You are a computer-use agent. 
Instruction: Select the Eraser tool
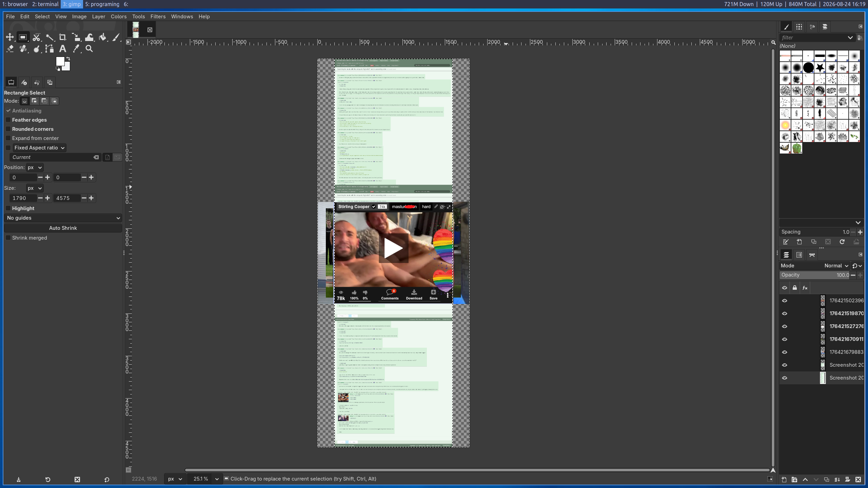coord(9,49)
